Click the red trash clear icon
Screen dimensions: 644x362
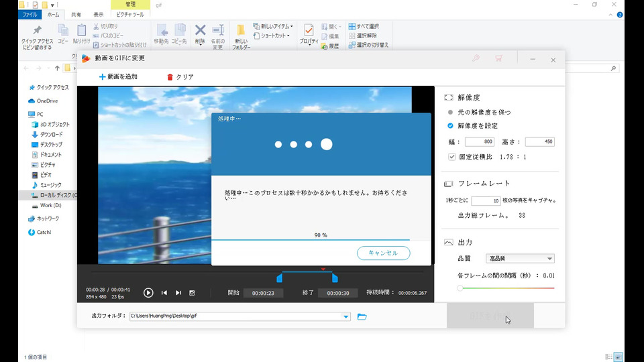click(x=170, y=77)
